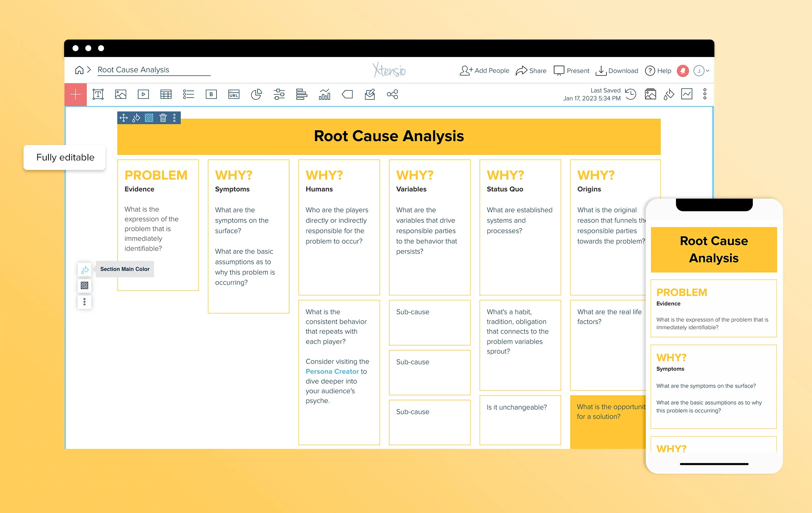Toggle the notification bell alert
The image size is (812, 513).
click(x=683, y=71)
